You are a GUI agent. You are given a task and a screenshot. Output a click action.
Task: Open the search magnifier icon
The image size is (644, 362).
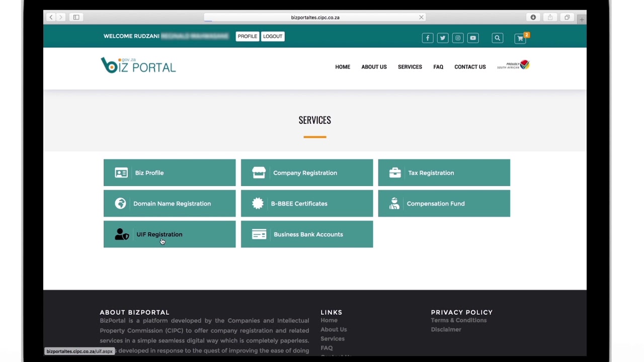pyautogui.click(x=497, y=38)
